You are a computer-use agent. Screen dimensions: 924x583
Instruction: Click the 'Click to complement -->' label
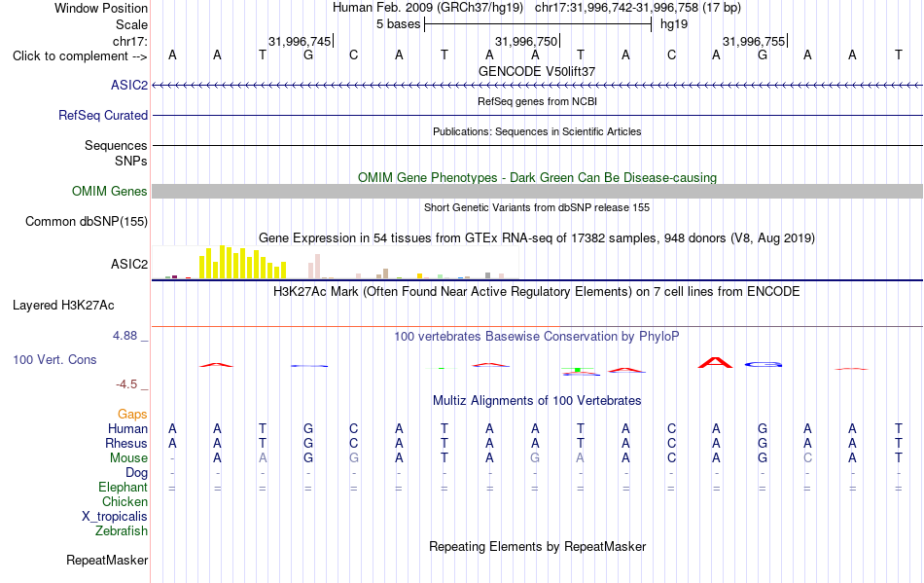[80, 56]
